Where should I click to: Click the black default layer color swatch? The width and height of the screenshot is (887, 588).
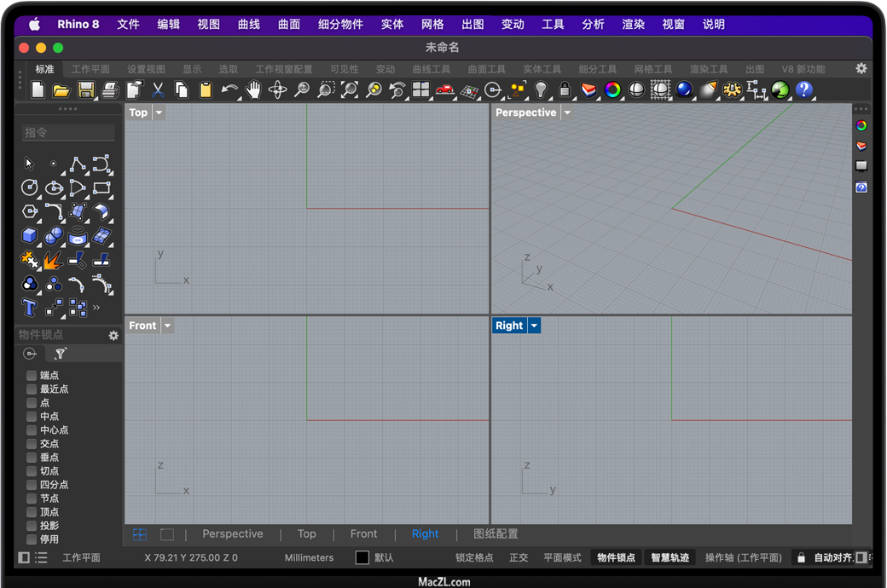(x=362, y=557)
